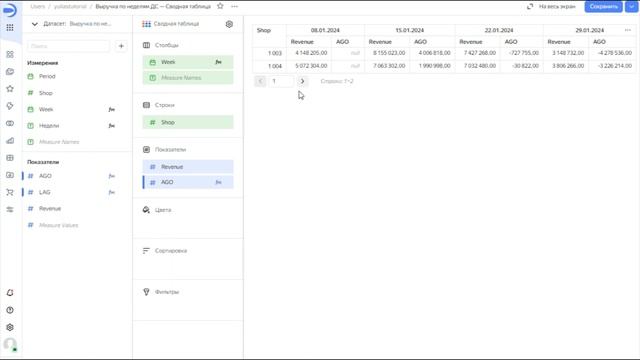Click the Shop pill in the Строки section
Viewport: 640px width, 360px height.
tap(188, 122)
